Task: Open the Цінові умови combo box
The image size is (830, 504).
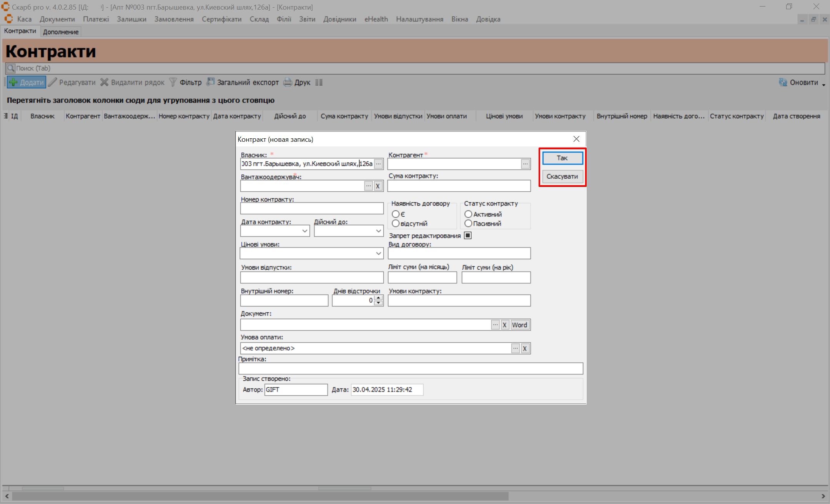Action: tap(378, 253)
